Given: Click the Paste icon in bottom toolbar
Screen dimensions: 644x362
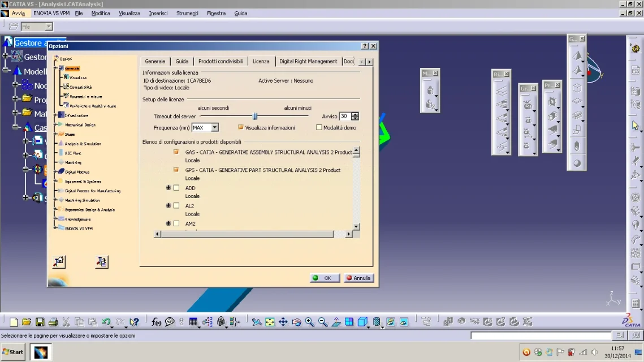Looking at the screenshot, I should click(92, 322).
